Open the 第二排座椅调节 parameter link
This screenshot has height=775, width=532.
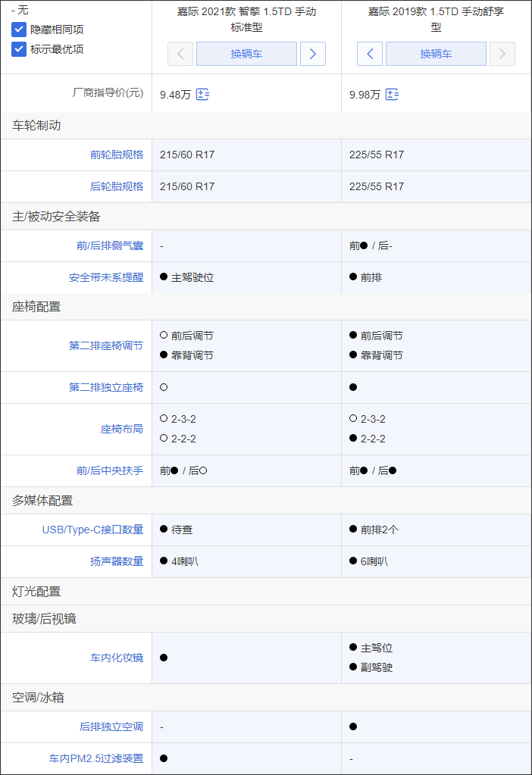coord(106,345)
